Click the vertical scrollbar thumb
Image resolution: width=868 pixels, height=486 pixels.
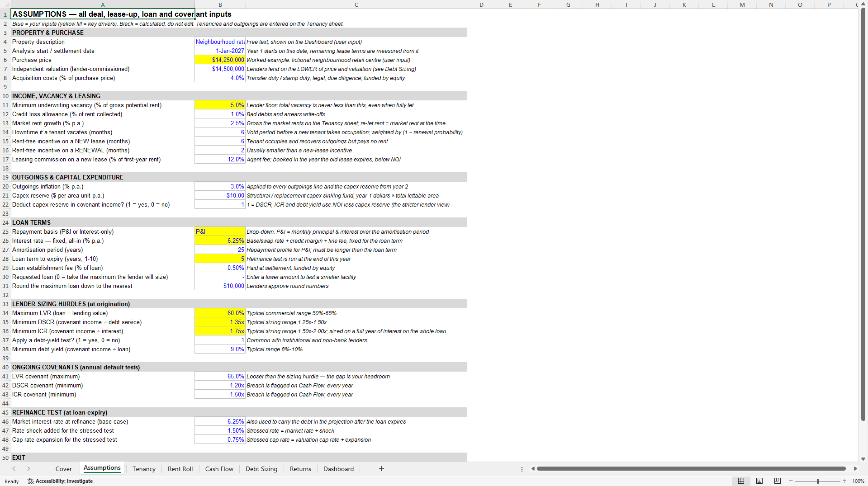[863, 214]
